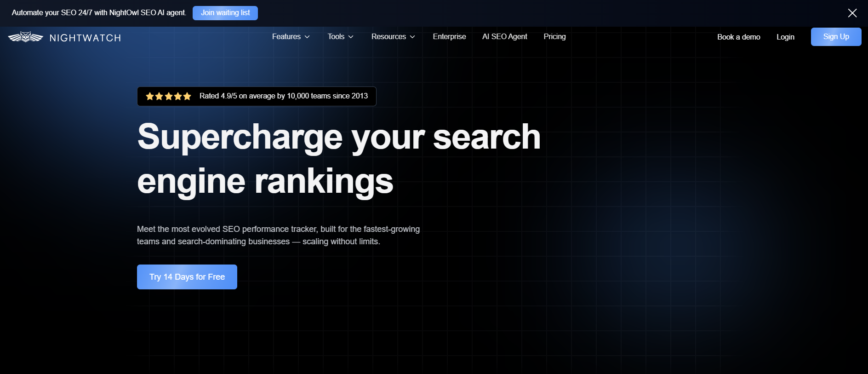
Task: Dismiss the announcement banner with the X
Action: pyautogui.click(x=852, y=13)
